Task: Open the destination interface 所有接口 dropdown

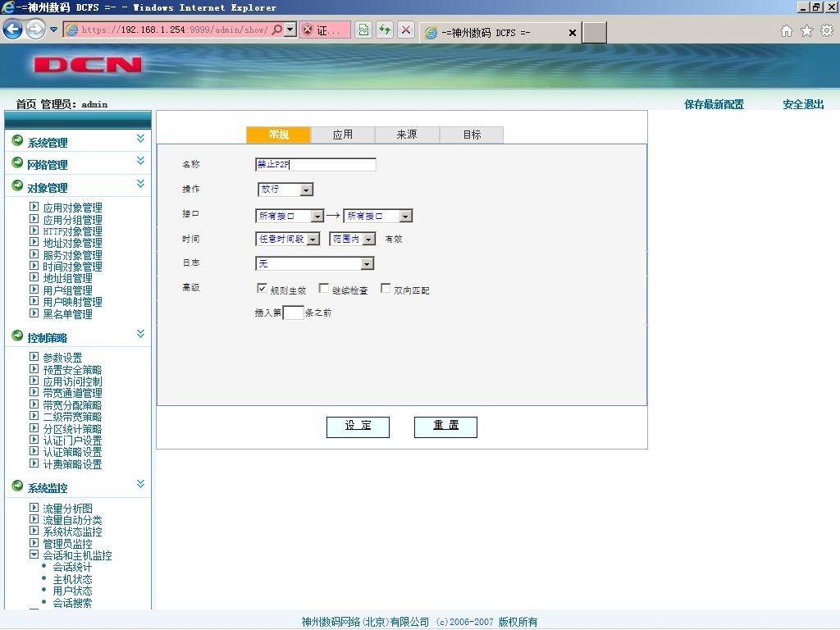Action: [x=377, y=216]
